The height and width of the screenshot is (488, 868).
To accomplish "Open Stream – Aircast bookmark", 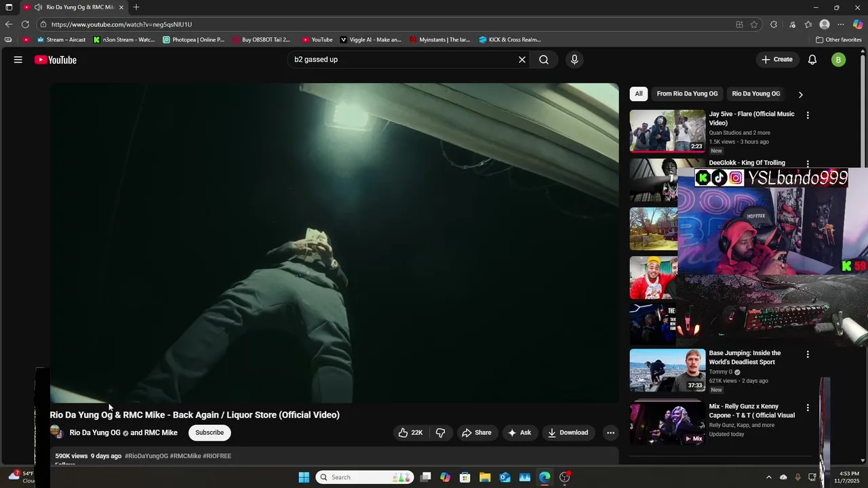I will tap(60, 40).
